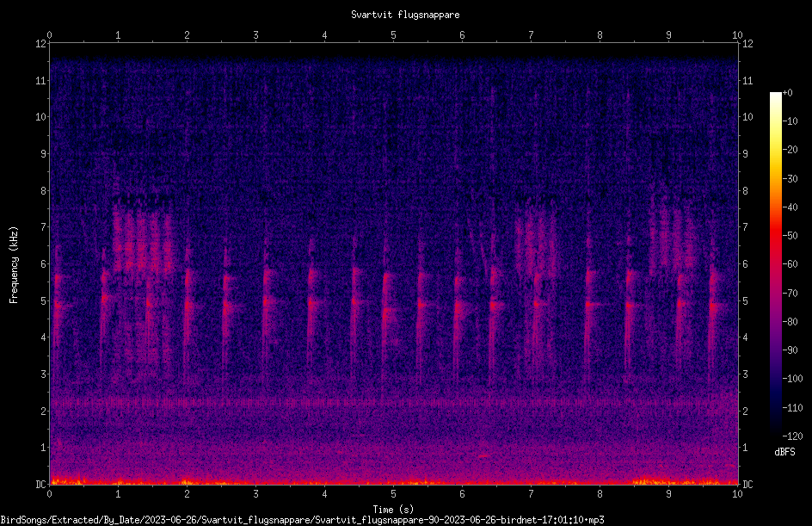Click the dBFS color gradient bar
Viewport: 812px width, 526px height.
tap(775, 264)
